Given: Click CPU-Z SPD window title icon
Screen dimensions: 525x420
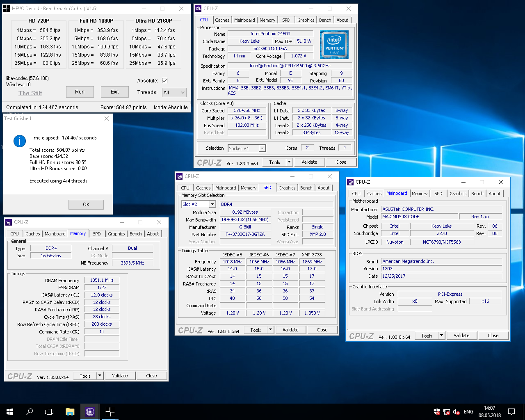Looking at the screenshot, I should 179,176.
